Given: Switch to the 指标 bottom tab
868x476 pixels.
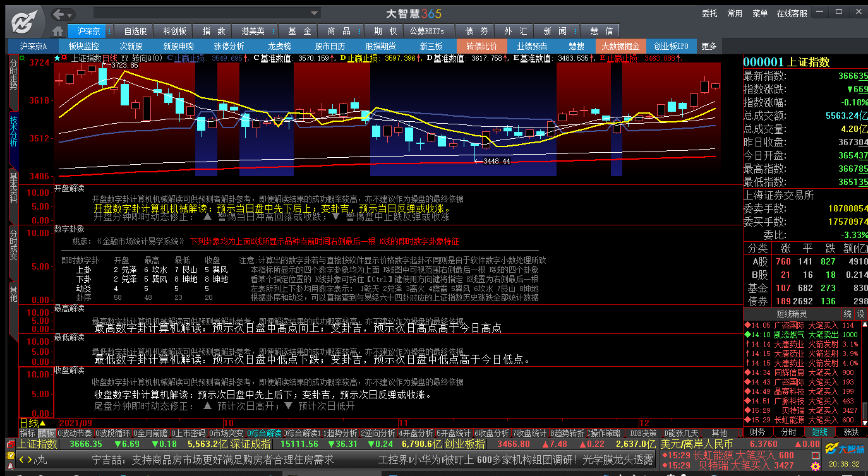Looking at the screenshot, I should point(28,433).
